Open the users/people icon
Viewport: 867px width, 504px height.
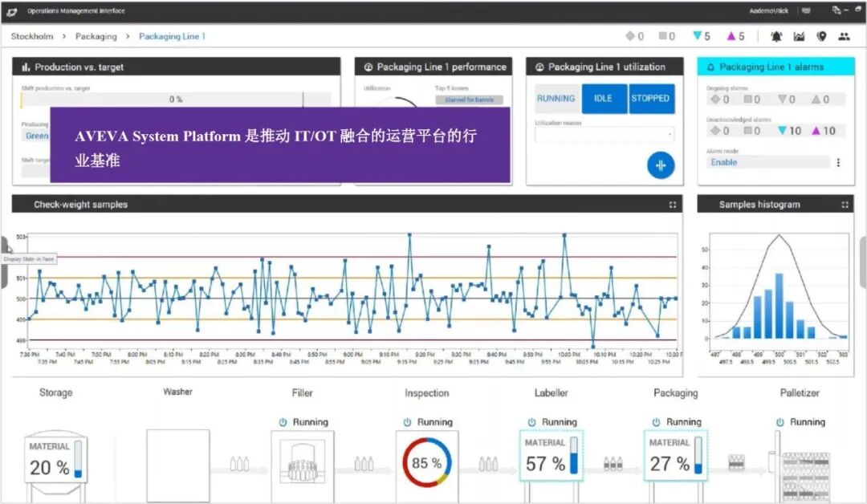(x=844, y=36)
